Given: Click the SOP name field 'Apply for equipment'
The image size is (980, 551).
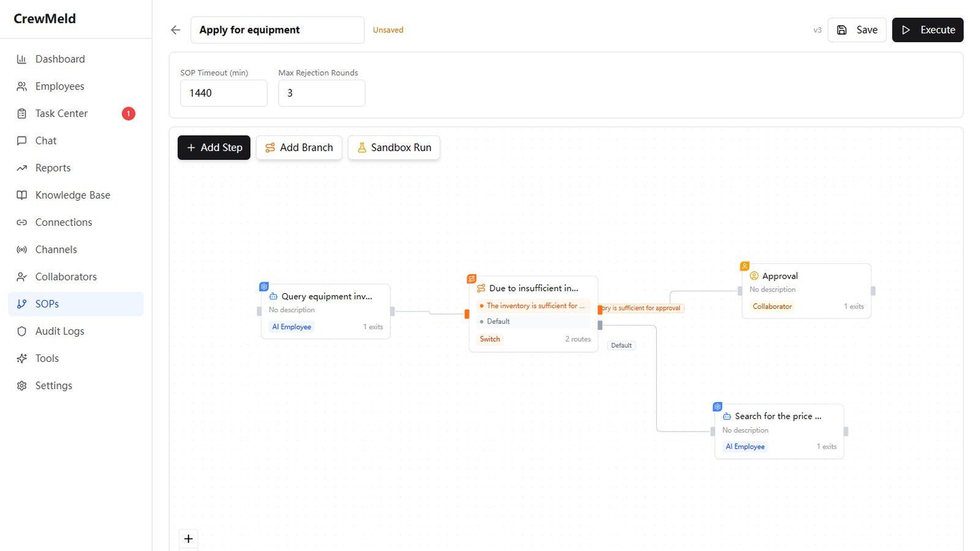Looking at the screenshot, I should click(x=277, y=30).
